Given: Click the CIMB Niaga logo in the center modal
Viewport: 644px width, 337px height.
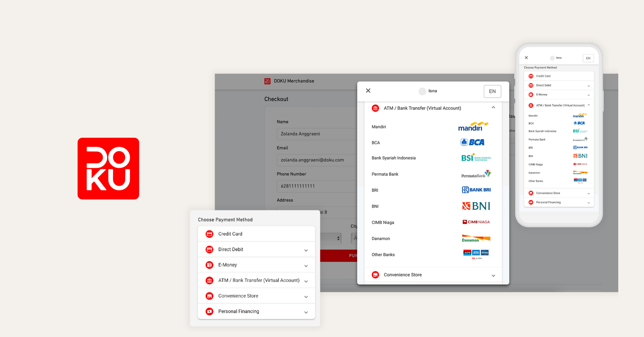Looking at the screenshot, I should (x=476, y=222).
